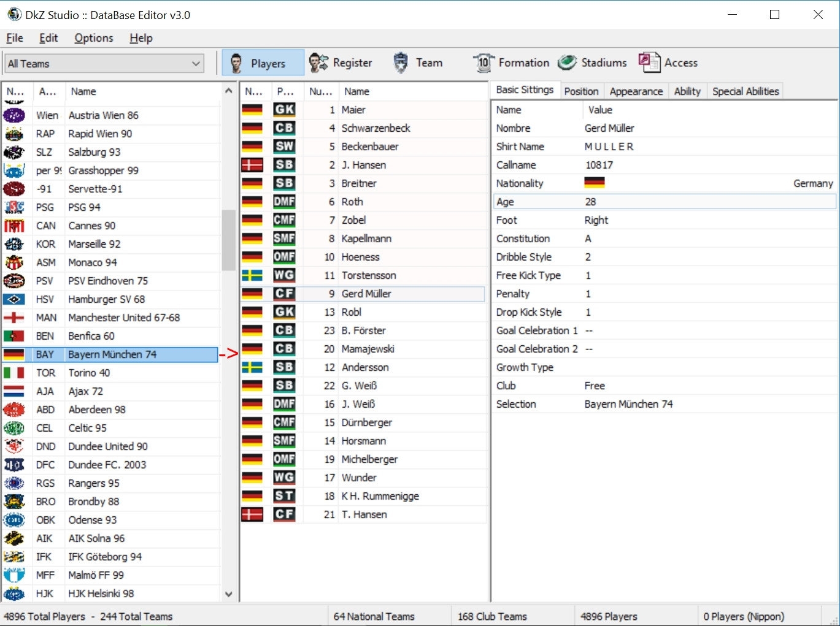Click the Ajax 72 Dutch flag icon
Viewport: 840px width, 626px height.
14,391
